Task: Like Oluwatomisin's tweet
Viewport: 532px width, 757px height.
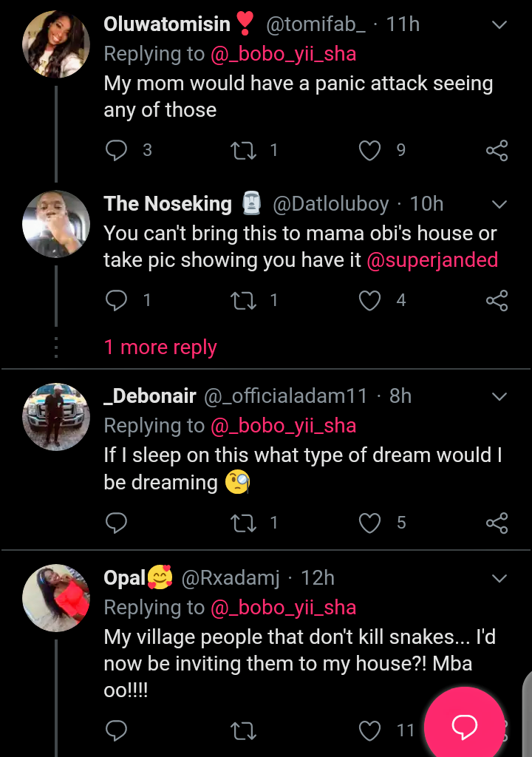Action: pyautogui.click(x=369, y=151)
